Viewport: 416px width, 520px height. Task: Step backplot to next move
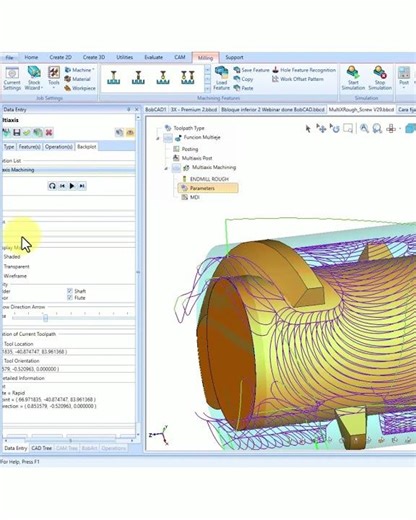(82, 186)
